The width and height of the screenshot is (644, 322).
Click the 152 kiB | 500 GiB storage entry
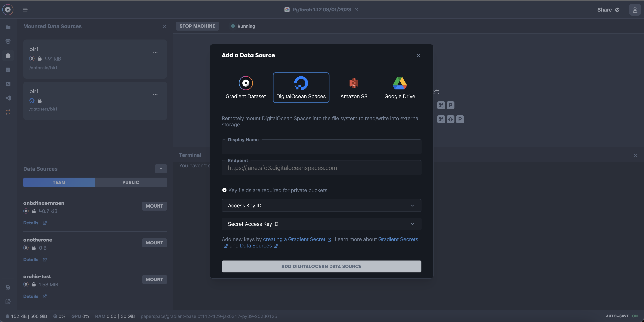[26, 316]
